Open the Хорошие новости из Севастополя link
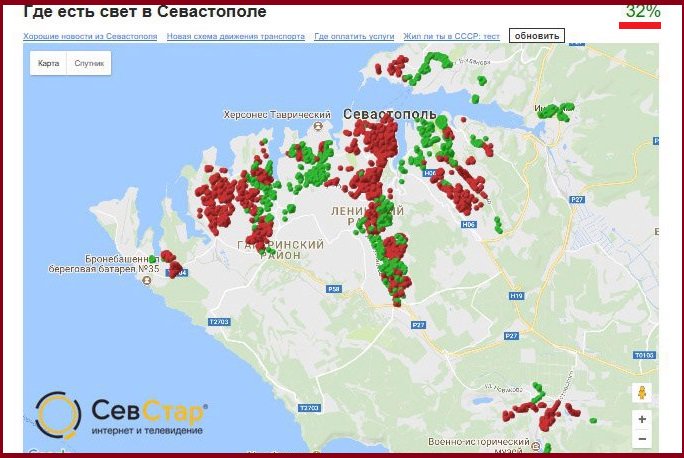 click(x=90, y=36)
